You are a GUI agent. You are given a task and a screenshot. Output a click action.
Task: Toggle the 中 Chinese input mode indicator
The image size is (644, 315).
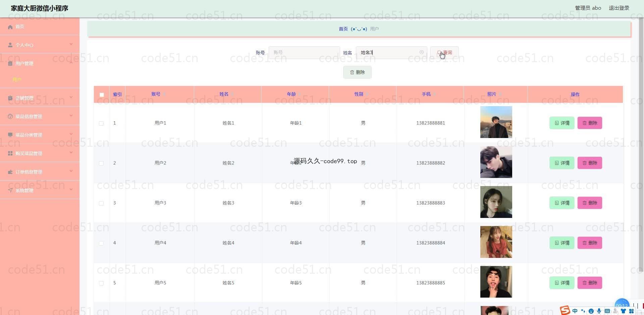pos(575,311)
